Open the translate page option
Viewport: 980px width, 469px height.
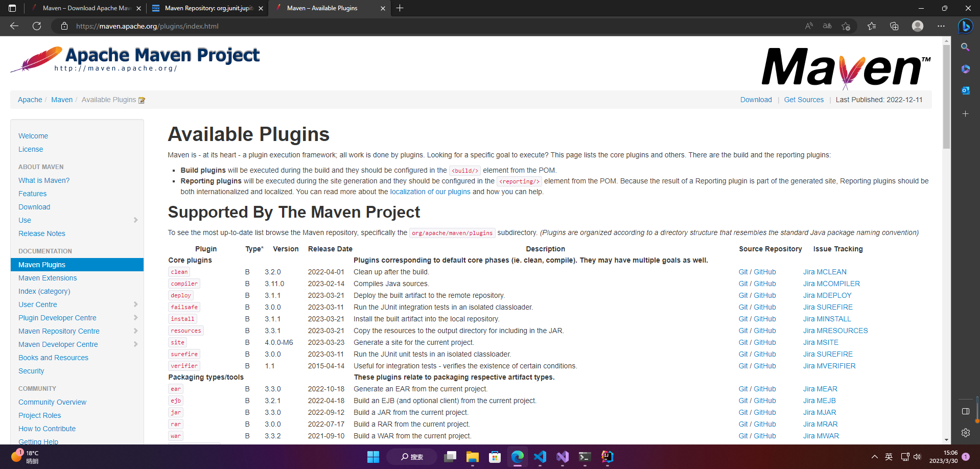coord(827,26)
